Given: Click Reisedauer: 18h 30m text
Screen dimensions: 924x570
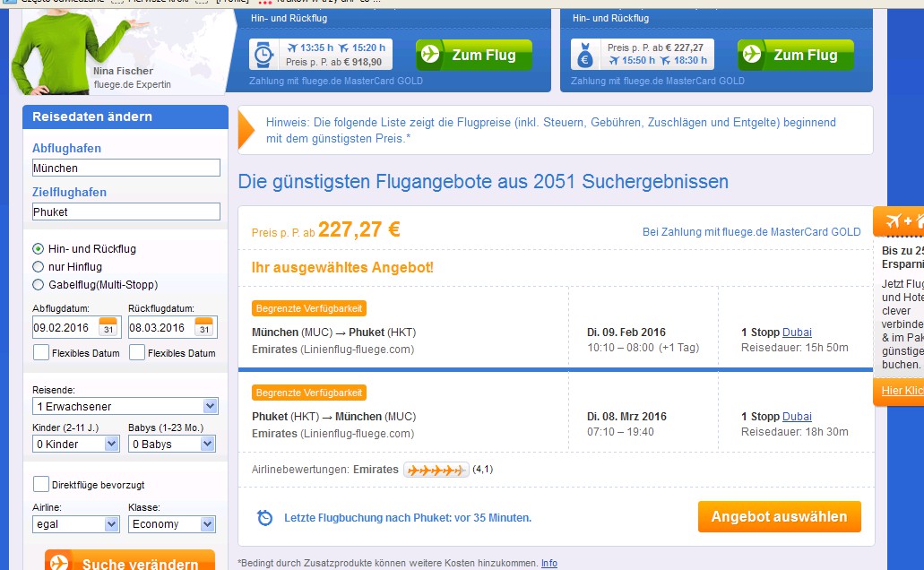Looking at the screenshot, I should pyautogui.click(x=794, y=432).
